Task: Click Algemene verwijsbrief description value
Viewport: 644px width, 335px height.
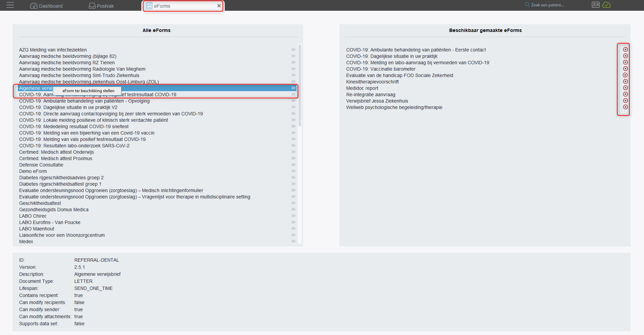Action: (x=97, y=274)
